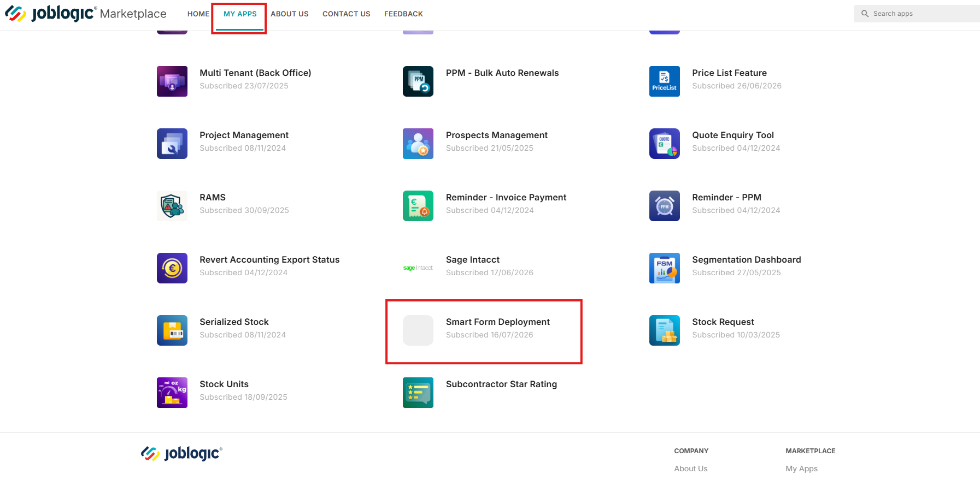Open the About Us menu item
Screen dimensions: 980x480
tap(290, 14)
